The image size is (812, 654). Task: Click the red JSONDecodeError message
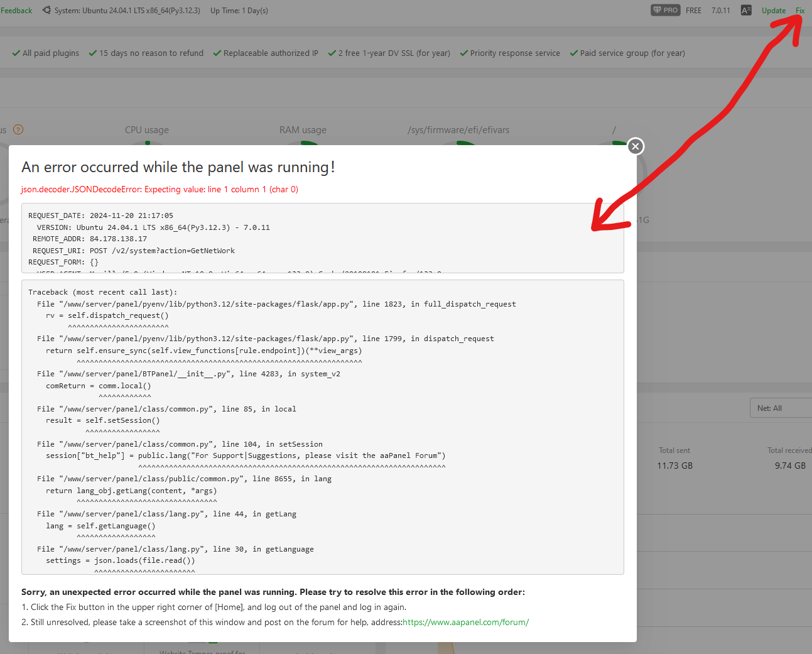(x=160, y=189)
